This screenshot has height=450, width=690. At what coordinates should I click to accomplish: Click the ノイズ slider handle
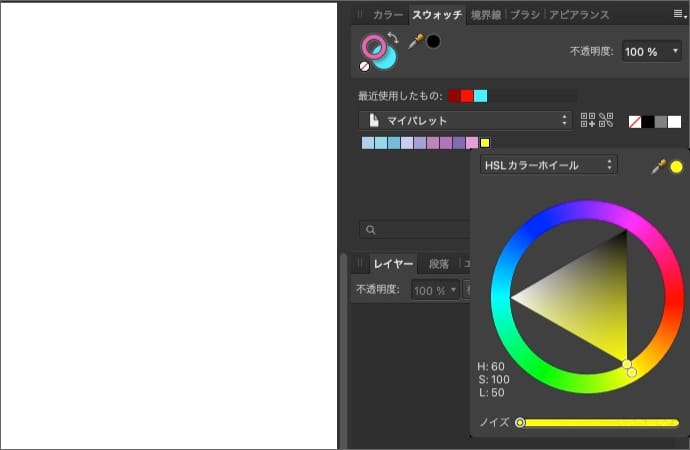520,422
